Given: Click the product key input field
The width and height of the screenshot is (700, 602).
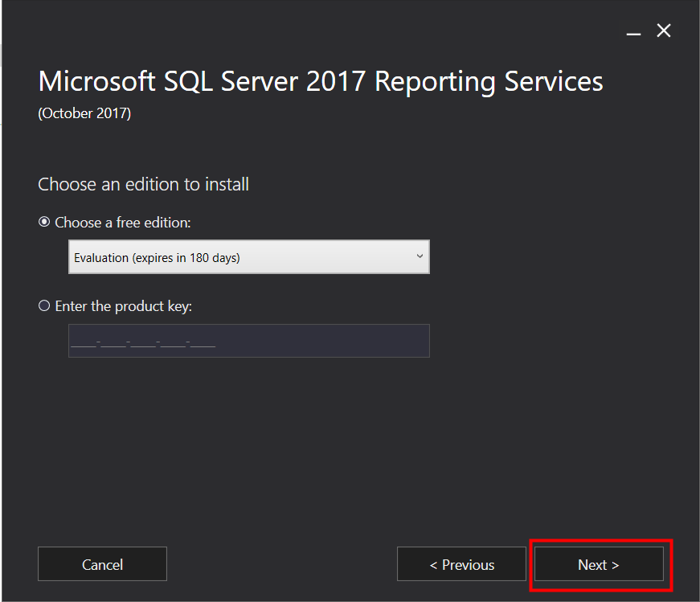Looking at the screenshot, I should point(248,341).
